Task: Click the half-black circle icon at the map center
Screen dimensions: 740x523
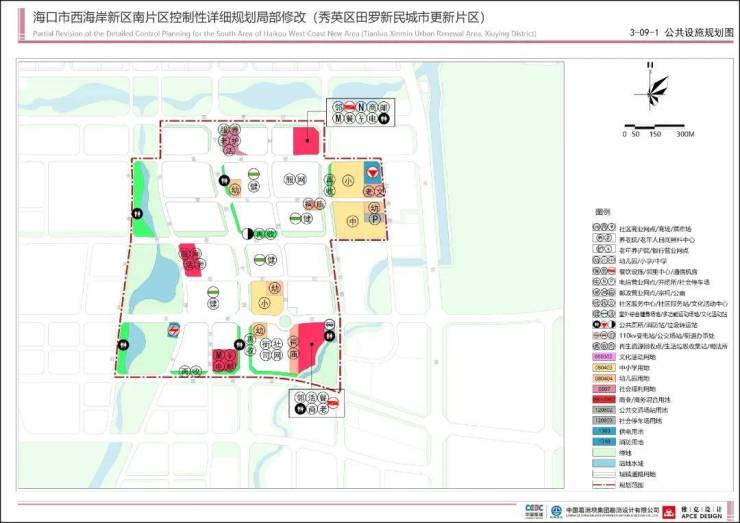Action: pyautogui.click(x=247, y=233)
